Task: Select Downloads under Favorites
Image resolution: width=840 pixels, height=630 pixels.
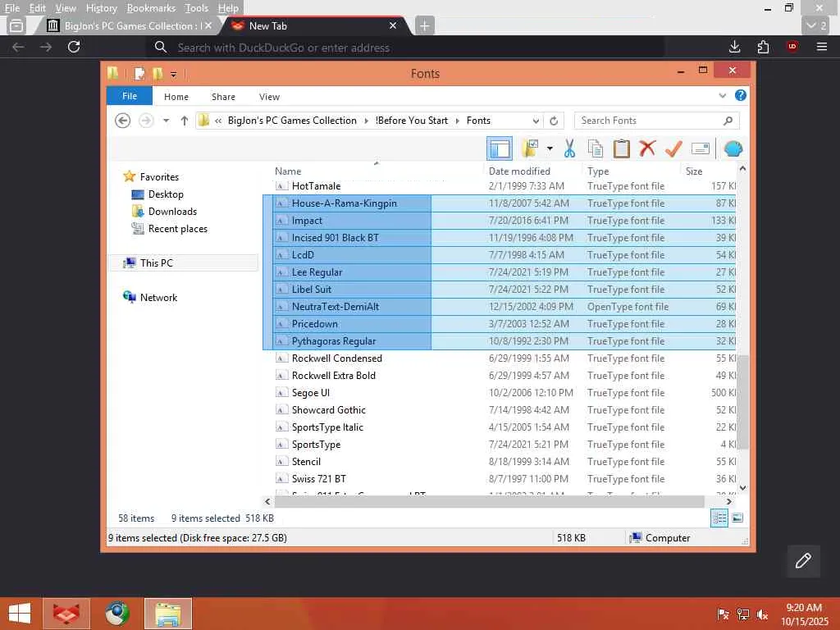Action: click(172, 211)
